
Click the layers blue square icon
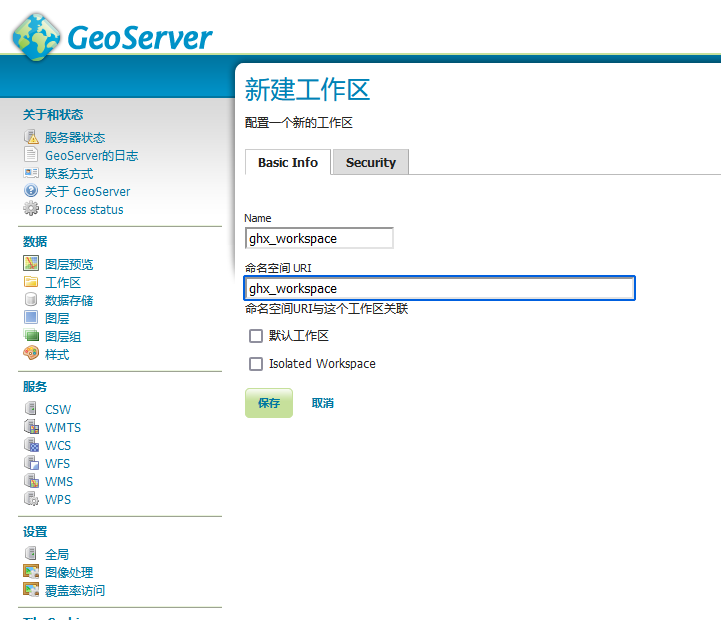coord(31,317)
